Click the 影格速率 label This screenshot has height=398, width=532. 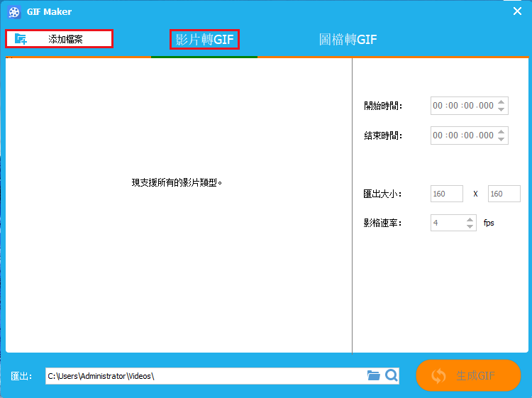[x=383, y=223]
